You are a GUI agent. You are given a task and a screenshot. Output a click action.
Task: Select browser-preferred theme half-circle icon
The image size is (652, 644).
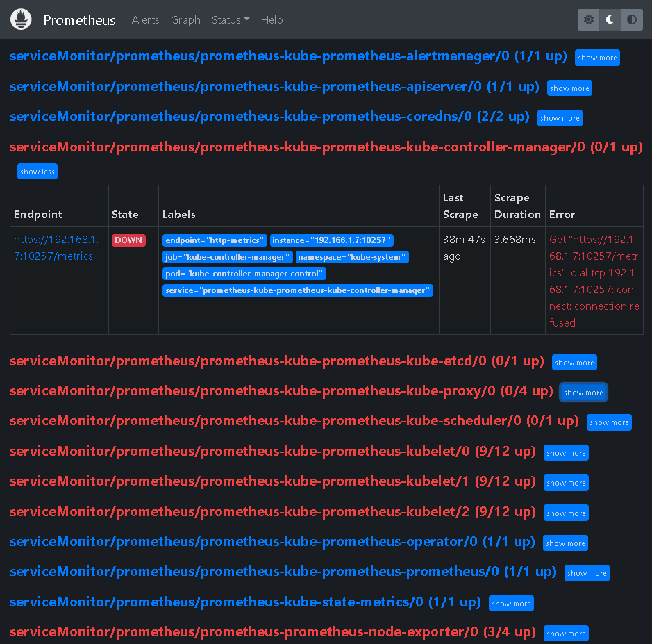tap(632, 19)
